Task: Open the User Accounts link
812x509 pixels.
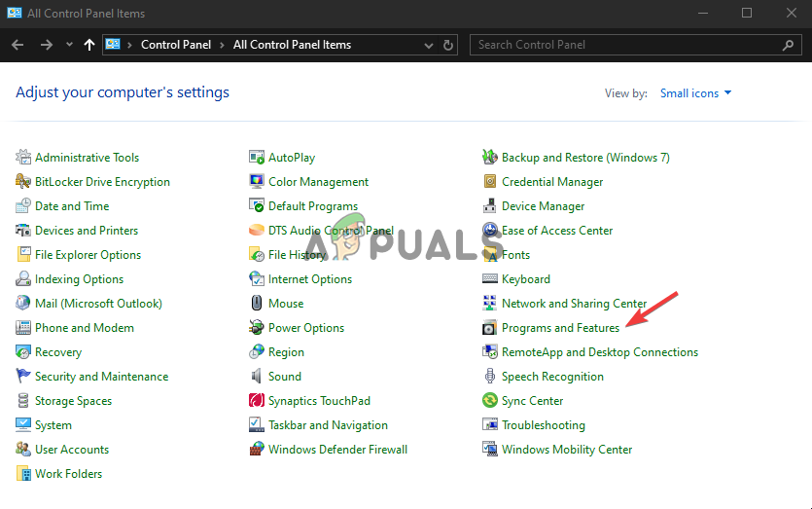Action: coord(72,450)
